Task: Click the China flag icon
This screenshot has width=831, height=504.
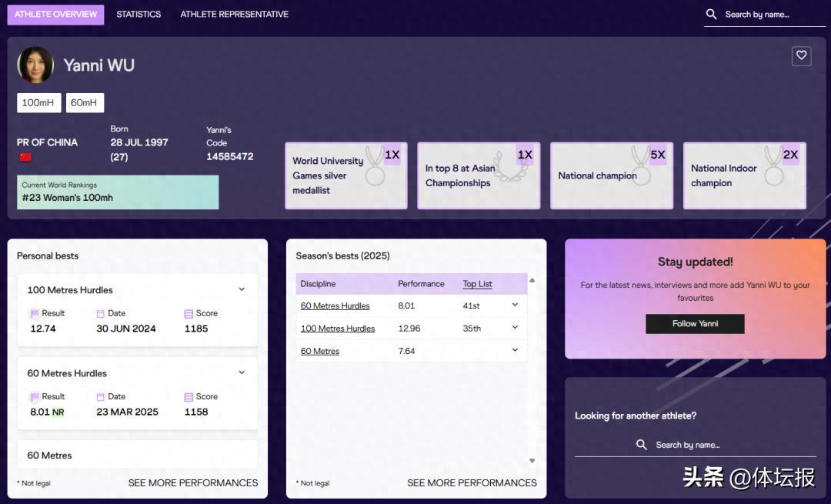Action: click(25, 158)
